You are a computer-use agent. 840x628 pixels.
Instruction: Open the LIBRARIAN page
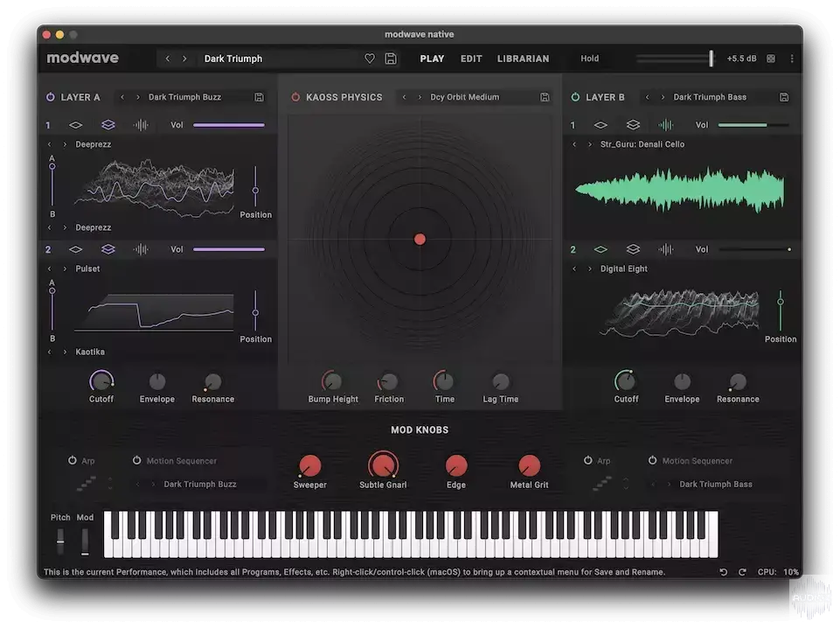[x=523, y=59]
